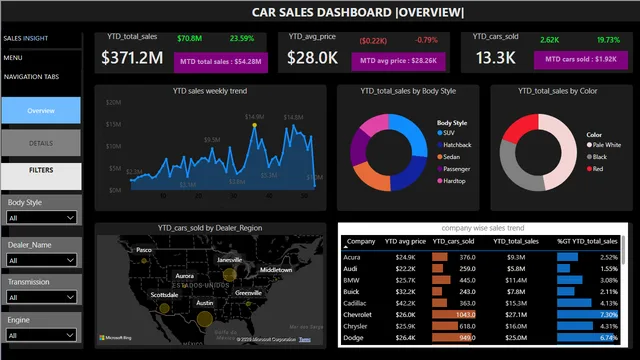Open the Transmission filter dropdown
This screenshot has height=360, width=640.
pyautogui.click(x=41, y=297)
